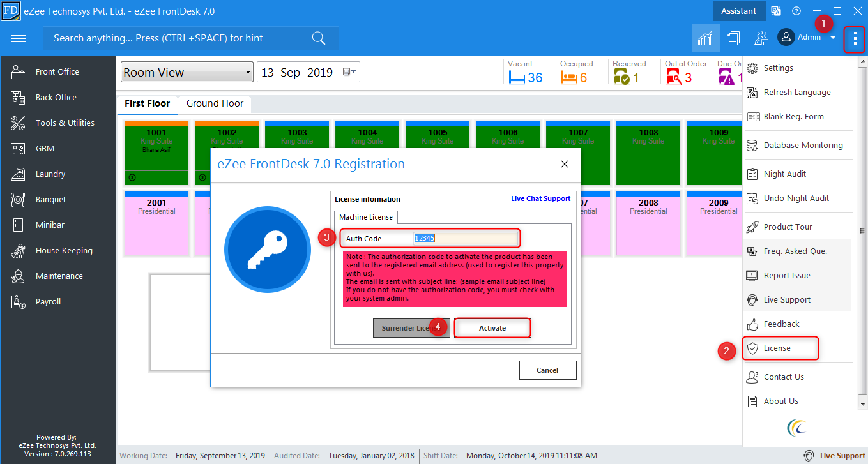Open the Live Chat Support link

540,199
